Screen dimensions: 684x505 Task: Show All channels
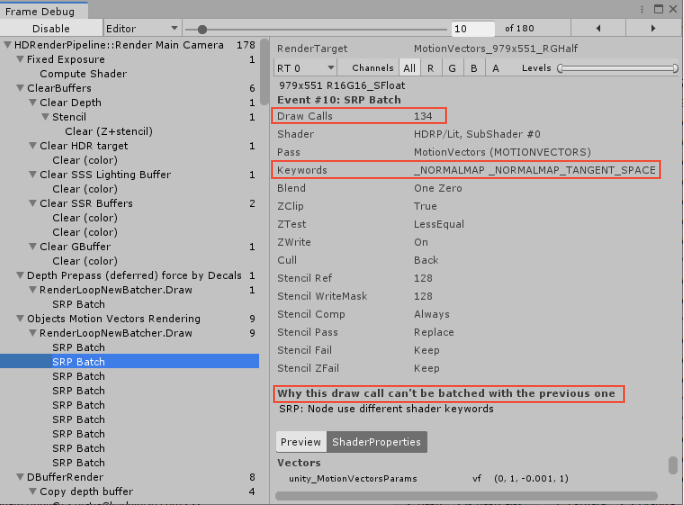[409, 68]
